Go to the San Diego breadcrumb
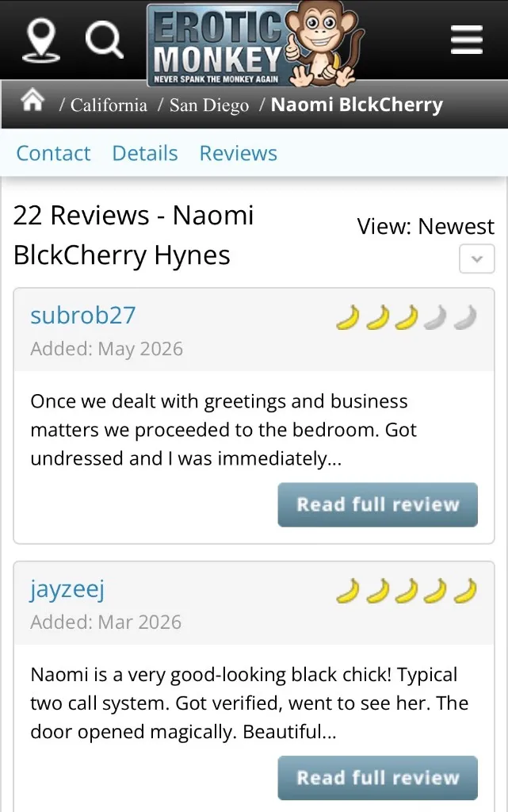Image resolution: width=508 pixels, height=812 pixels. click(x=209, y=105)
